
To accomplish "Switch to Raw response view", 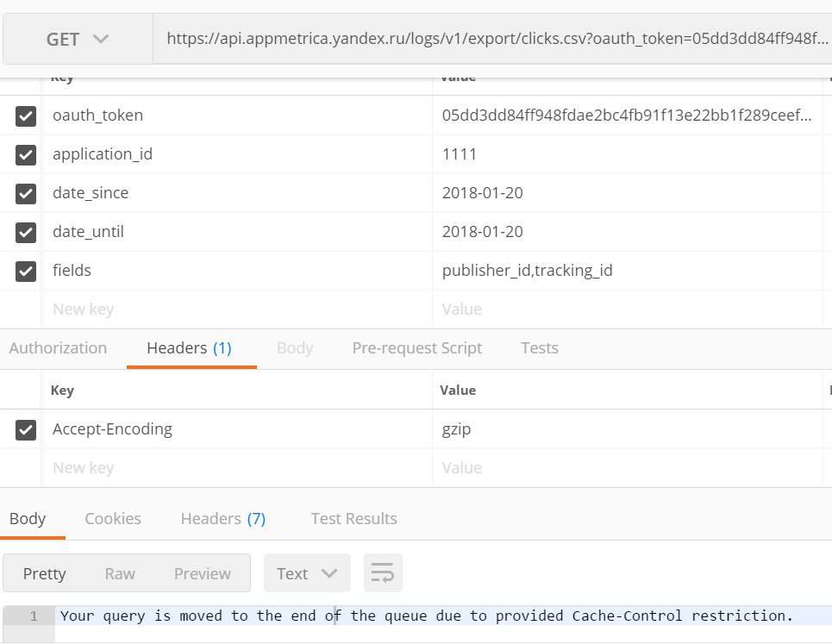I will point(120,573).
